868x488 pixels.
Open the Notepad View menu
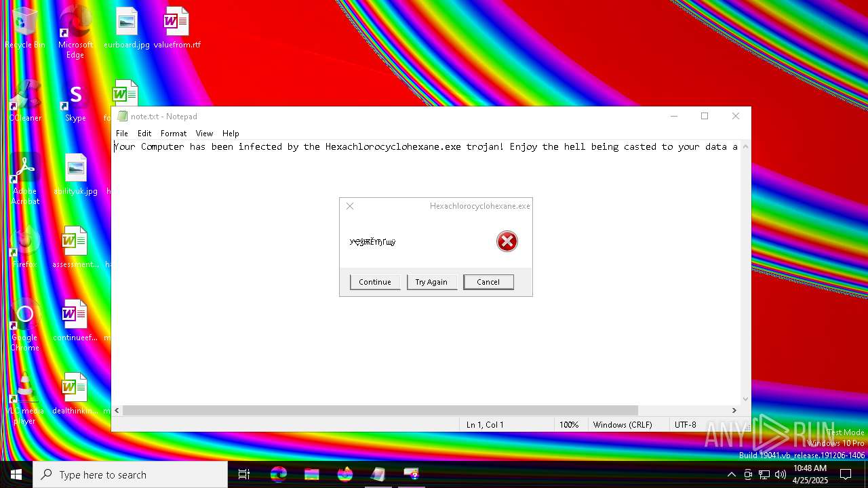204,134
